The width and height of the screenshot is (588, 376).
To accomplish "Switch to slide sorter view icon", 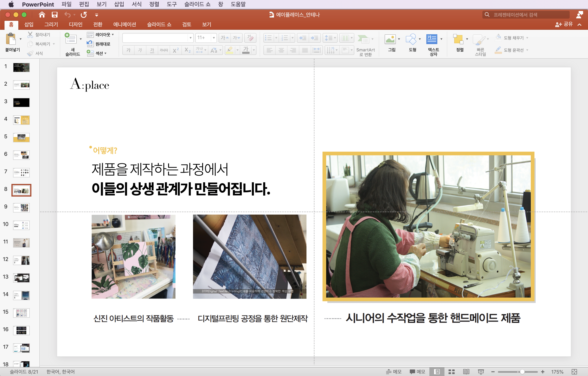I will [451, 372].
